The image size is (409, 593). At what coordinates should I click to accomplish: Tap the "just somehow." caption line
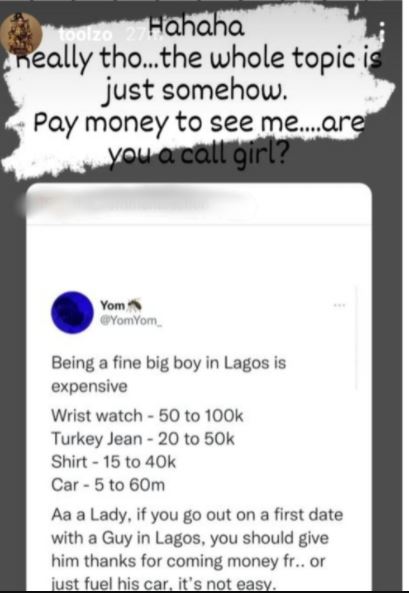(196, 90)
